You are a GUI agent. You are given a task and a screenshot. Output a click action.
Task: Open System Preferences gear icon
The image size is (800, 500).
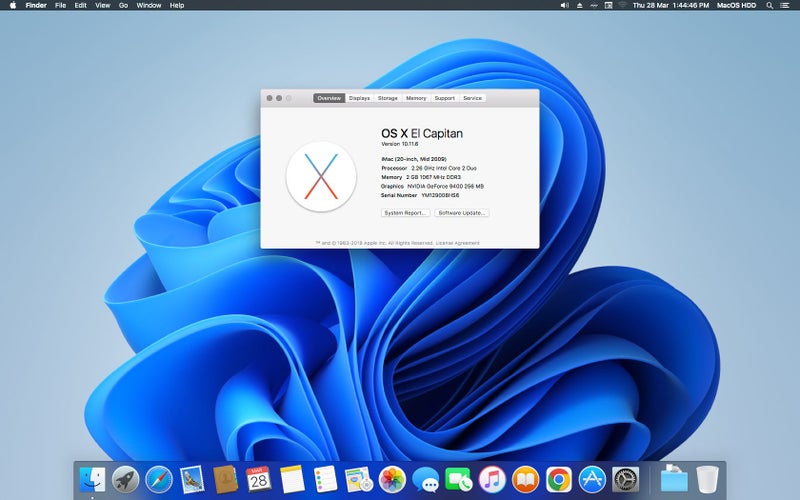626,480
